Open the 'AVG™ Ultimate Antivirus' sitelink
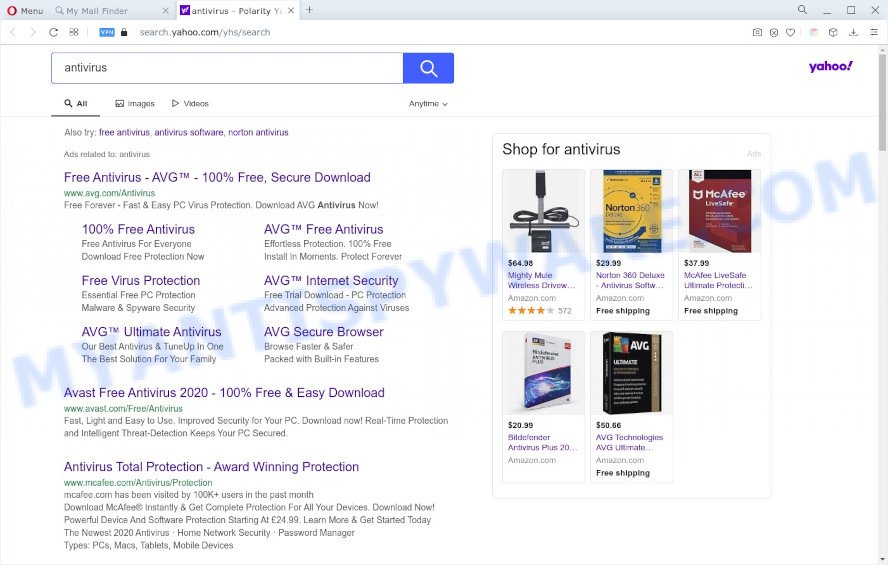 (x=151, y=332)
